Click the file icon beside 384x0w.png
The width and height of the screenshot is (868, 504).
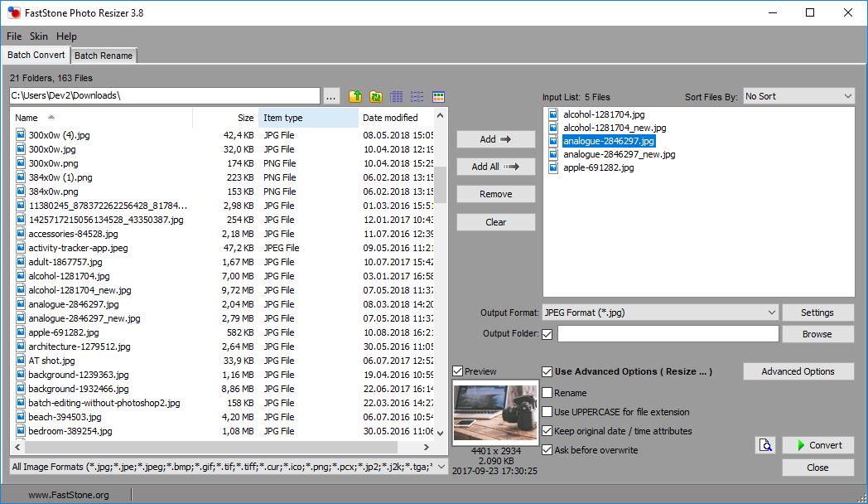pos(21,191)
